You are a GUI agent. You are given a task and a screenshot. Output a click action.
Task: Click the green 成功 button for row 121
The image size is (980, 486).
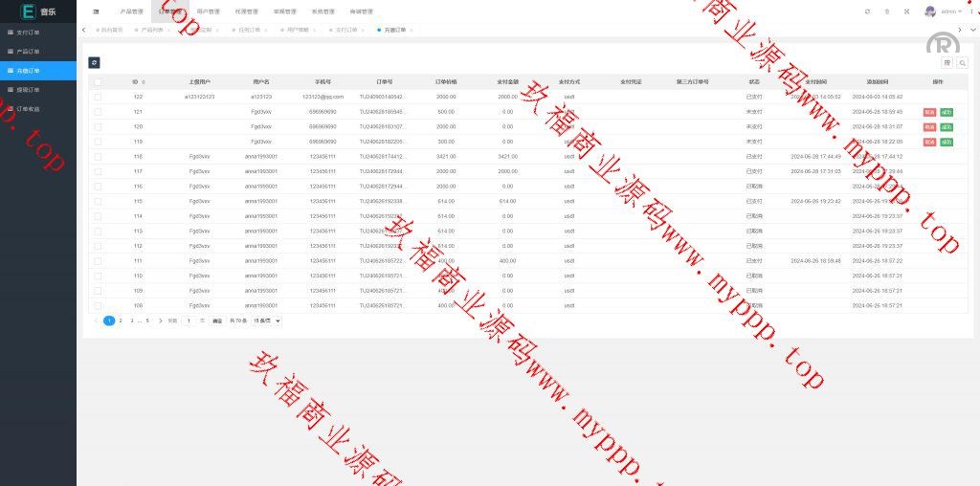pos(947,112)
